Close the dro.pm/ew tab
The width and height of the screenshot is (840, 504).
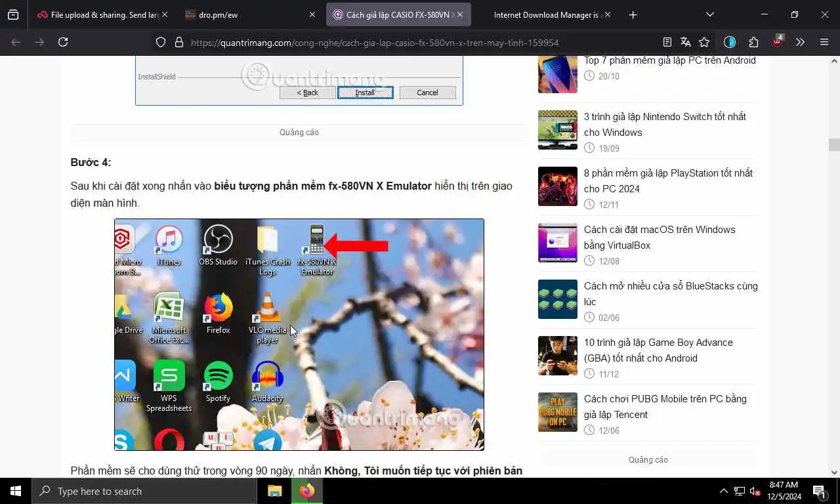[312, 14]
